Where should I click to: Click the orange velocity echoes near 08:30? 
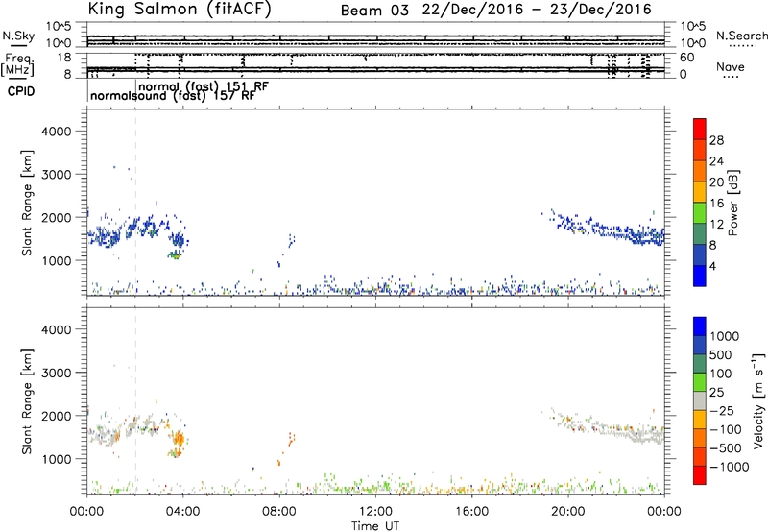[x=291, y=441]
